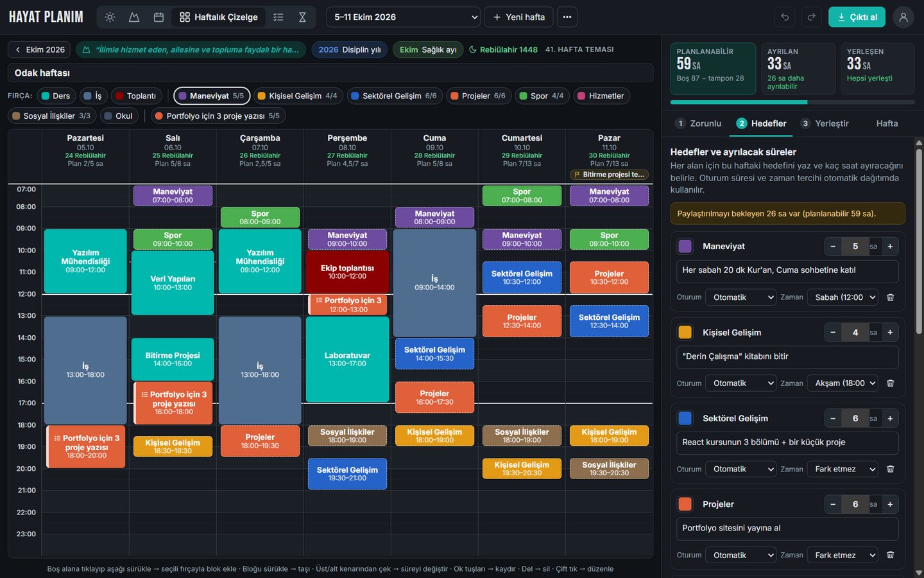The image size is (924, 578).
Task: Click the purple Maneviyat color swatch
Action: [685, 247]
